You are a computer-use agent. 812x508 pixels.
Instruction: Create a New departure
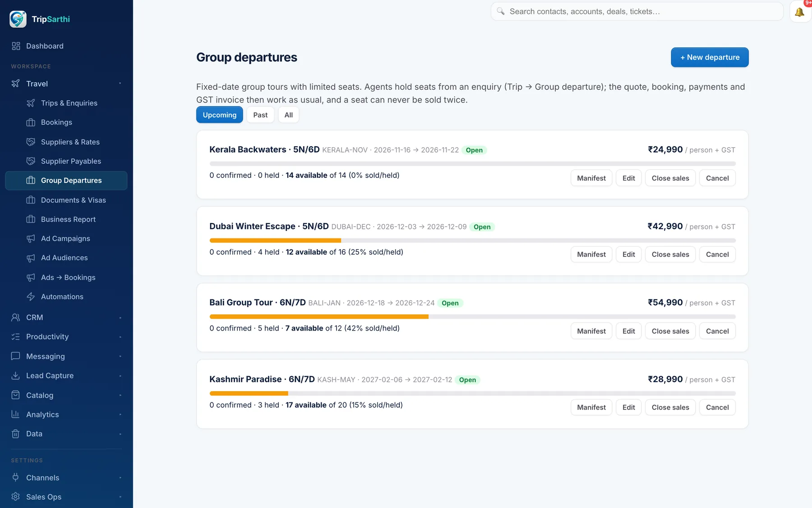coord(710,57)
